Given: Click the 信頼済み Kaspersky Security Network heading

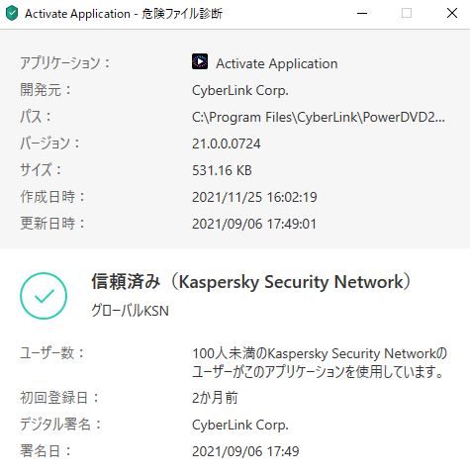Looking at the screenshot, I should (x=250, y=282).
